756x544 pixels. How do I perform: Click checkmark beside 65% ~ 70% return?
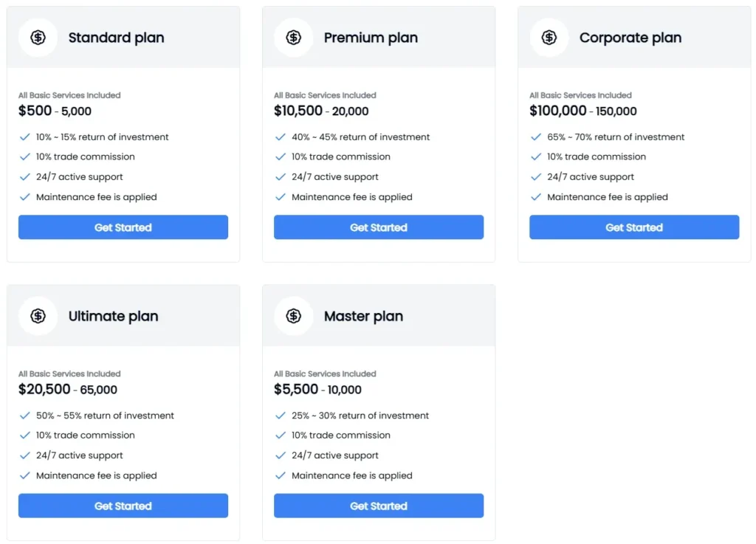coord(536,137)
